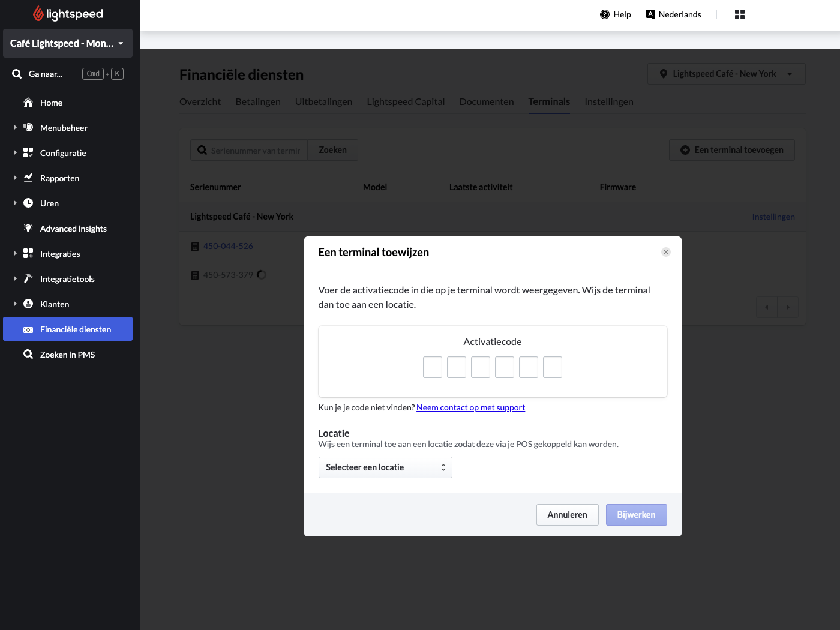Click the Firmware column header
Screen dimensions: 840x630
(x=618, y=187)
